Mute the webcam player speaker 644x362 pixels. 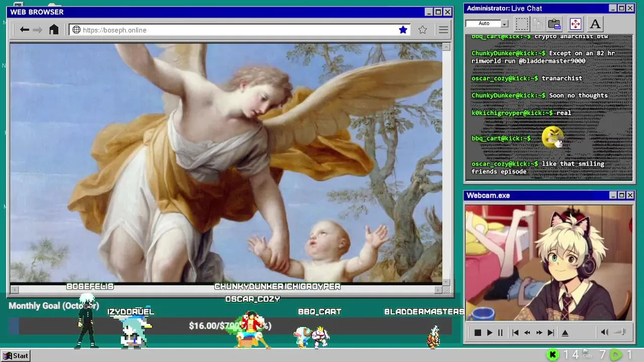coord(605,332)
